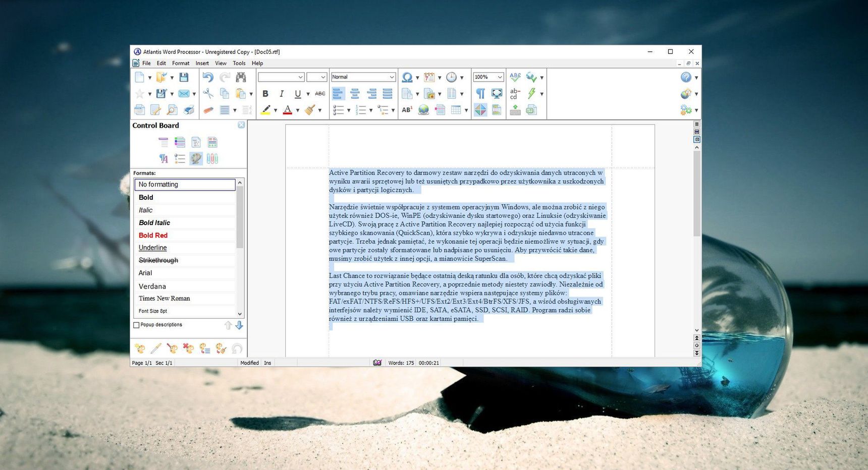Close the Control Board panel
This screenshot has width=868, height=470.
(241, 125)
